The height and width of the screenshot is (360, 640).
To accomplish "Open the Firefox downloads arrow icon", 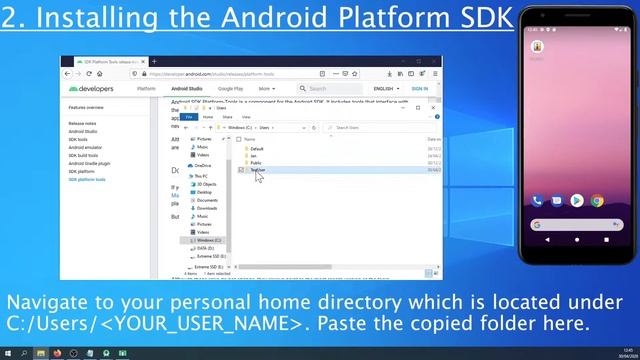I will pos(389,74).
